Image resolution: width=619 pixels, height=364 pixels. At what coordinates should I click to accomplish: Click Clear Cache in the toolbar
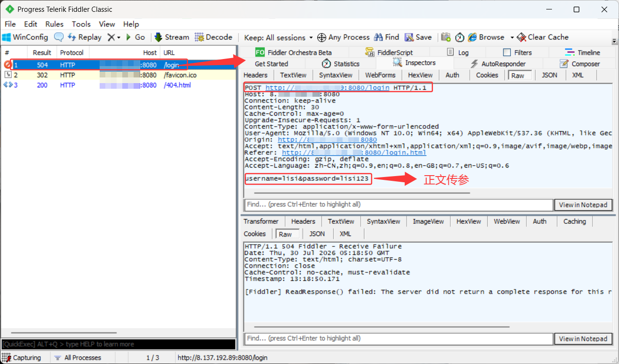[x=543, y=37]
